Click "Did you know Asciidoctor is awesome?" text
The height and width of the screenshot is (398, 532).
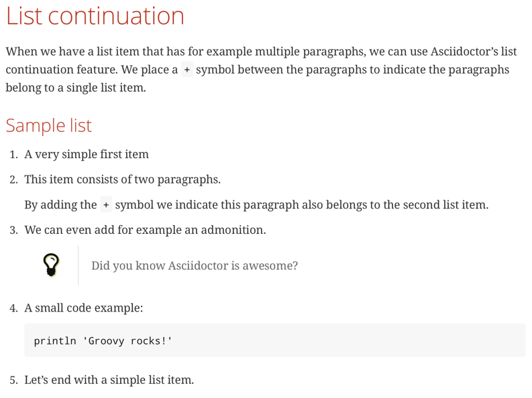click(195, 265)
